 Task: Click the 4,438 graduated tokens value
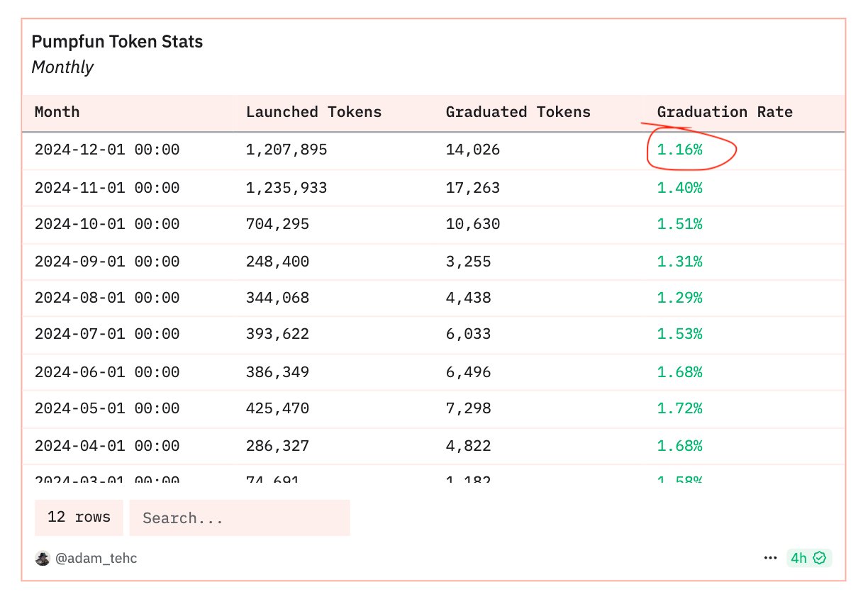pos(468,298)
